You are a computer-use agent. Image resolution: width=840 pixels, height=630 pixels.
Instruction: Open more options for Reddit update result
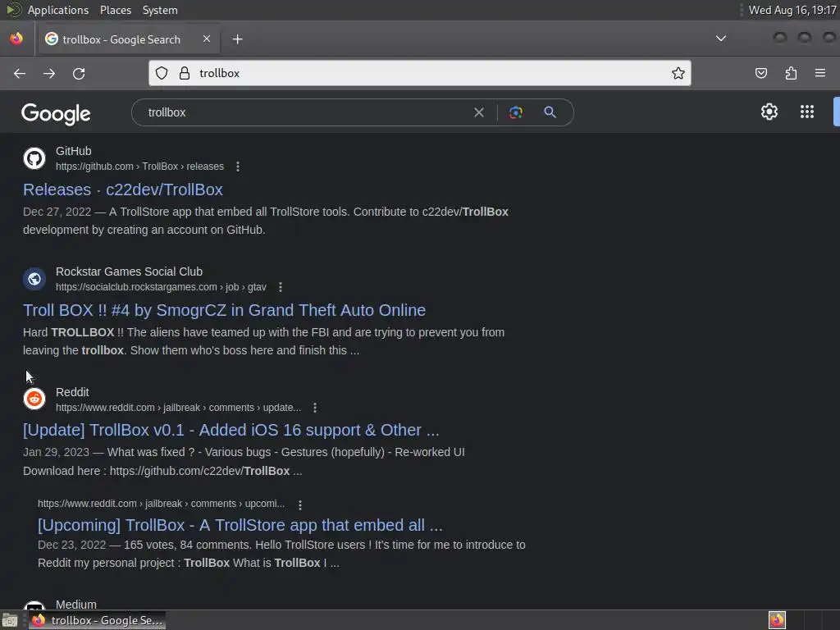coord(315,408)
